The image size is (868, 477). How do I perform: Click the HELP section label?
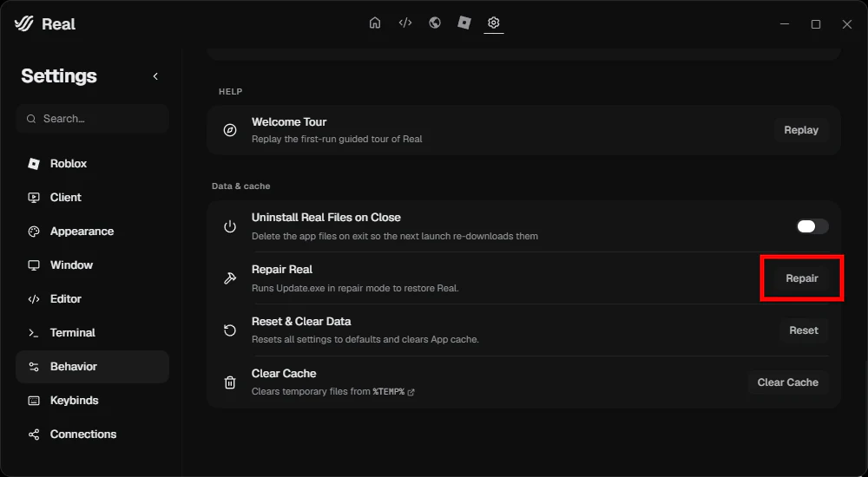[x=230, y=91]
